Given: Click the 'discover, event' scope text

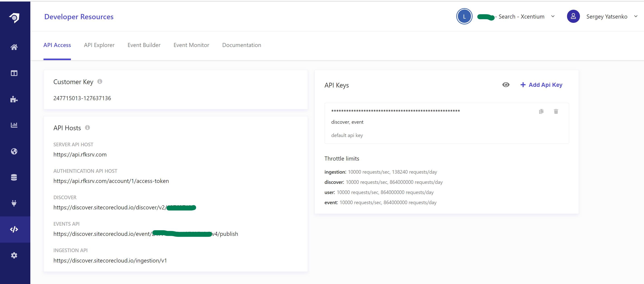Looking at the screenshot, I should [x=347, y=122].
